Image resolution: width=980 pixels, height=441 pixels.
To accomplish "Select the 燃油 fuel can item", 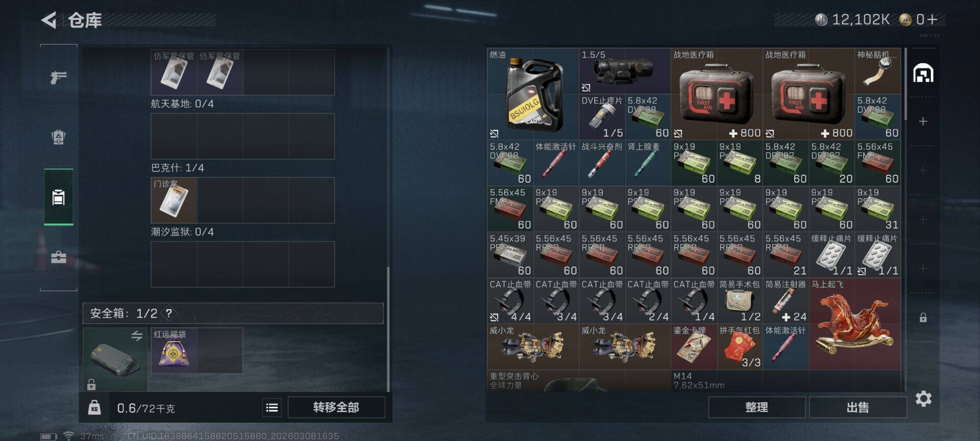I will [x=533, y=94].
